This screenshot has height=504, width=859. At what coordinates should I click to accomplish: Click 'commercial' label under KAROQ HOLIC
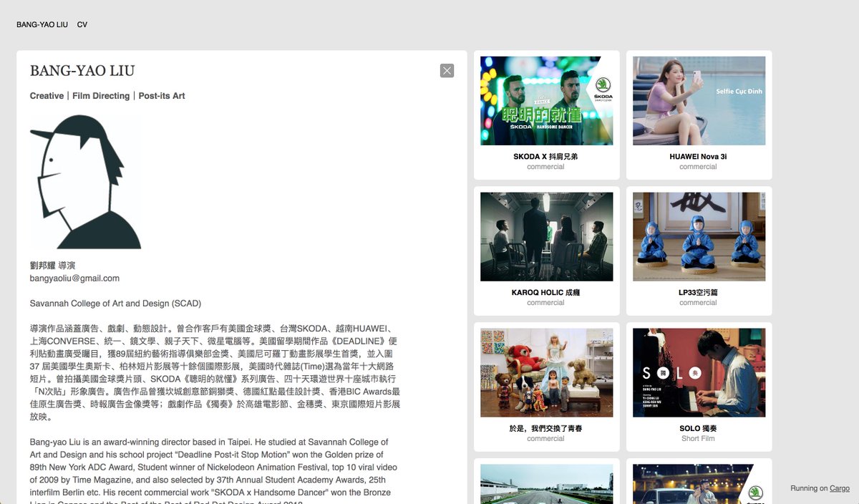pyautogui.click(x=545, y=302)
